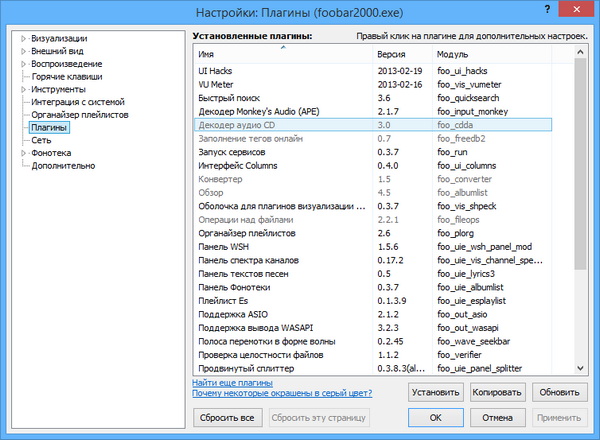Select the Воспроизведение tree label
Viewport: 600px width, 440px height.
tap(67, 64)
